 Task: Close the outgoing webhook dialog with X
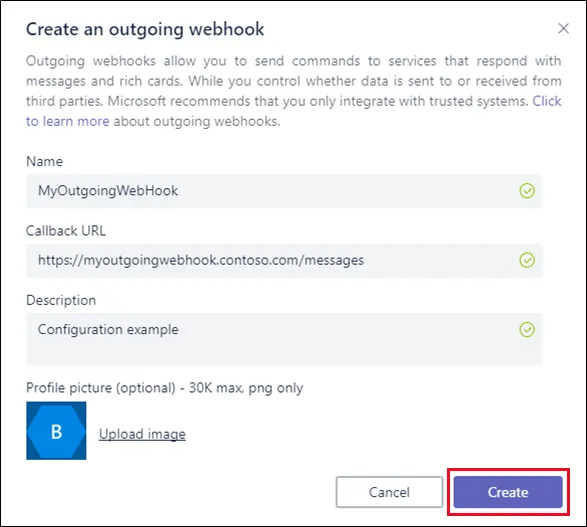pos(563,28)
